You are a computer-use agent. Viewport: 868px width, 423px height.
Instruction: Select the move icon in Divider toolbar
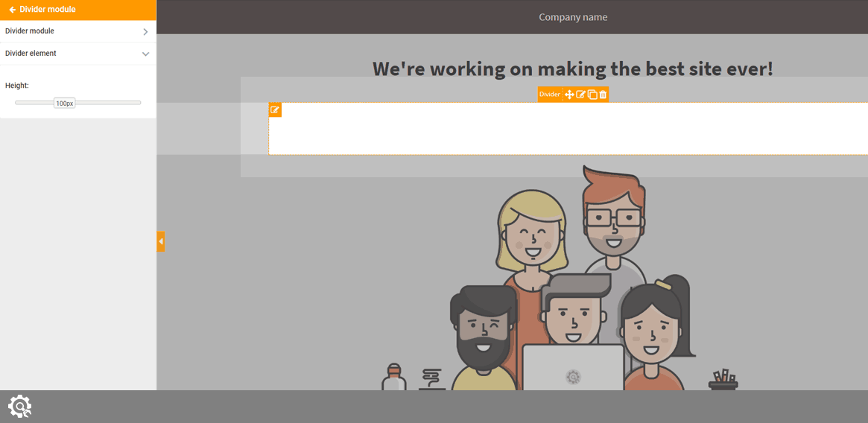[569, 95]
